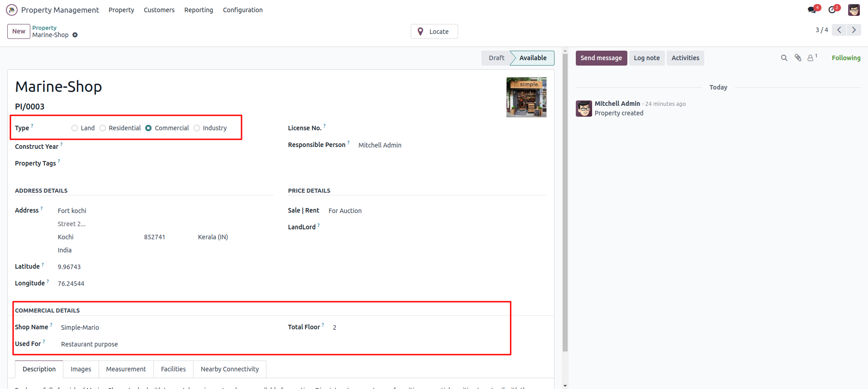This screenshot has height=389, width=868.
Task: Open the country field showing India
Action: point(65,250)
